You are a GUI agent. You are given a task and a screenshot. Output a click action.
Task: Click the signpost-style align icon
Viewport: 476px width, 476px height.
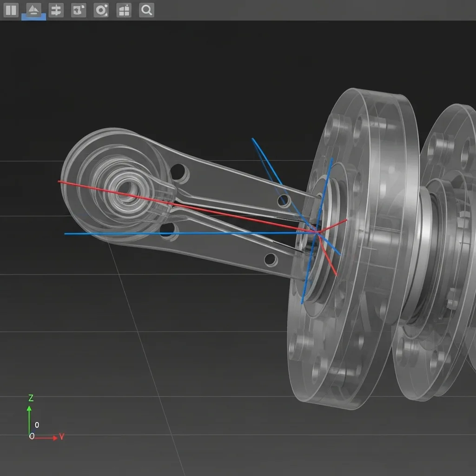56,10
